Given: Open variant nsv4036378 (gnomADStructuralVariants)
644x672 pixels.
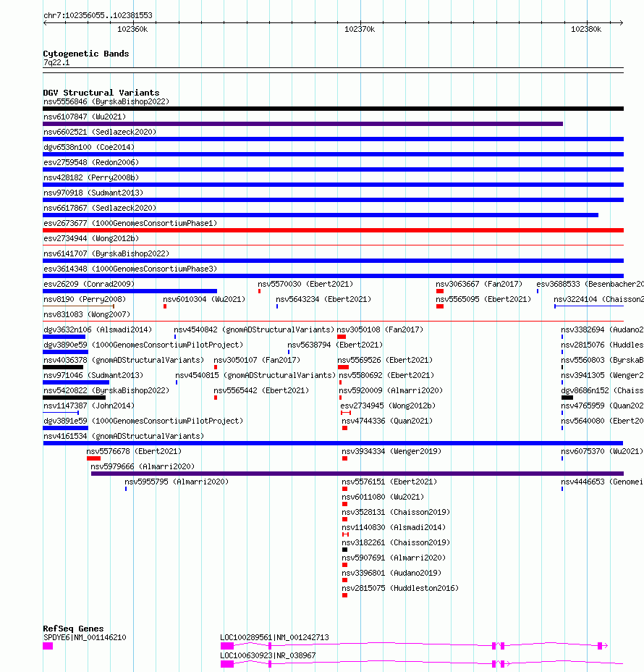Looking at the screenshot, I should click(x=124, y=360).
